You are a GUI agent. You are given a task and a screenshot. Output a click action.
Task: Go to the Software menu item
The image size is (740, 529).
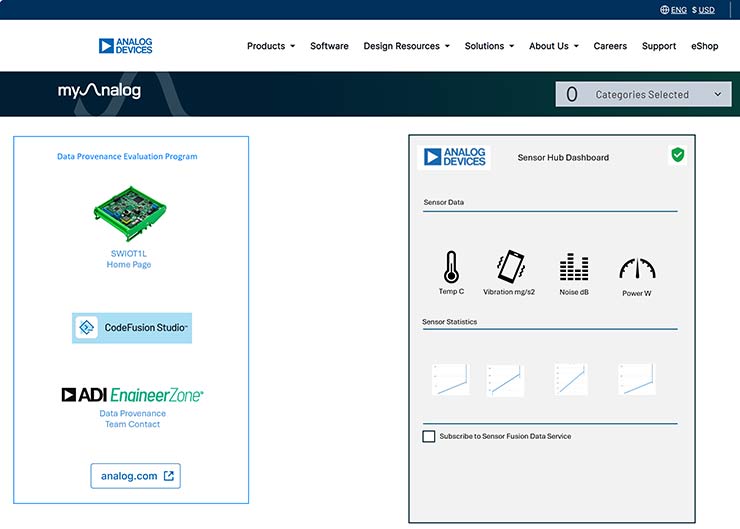(x=329, y=46)
